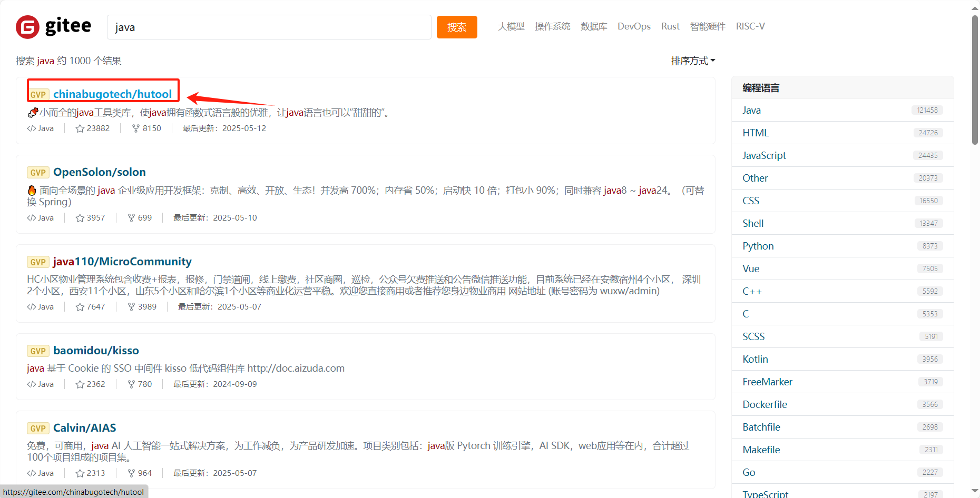
Task: Click the kisso description mentioning doc.aizuda.com
Action: tap(185, 368)
